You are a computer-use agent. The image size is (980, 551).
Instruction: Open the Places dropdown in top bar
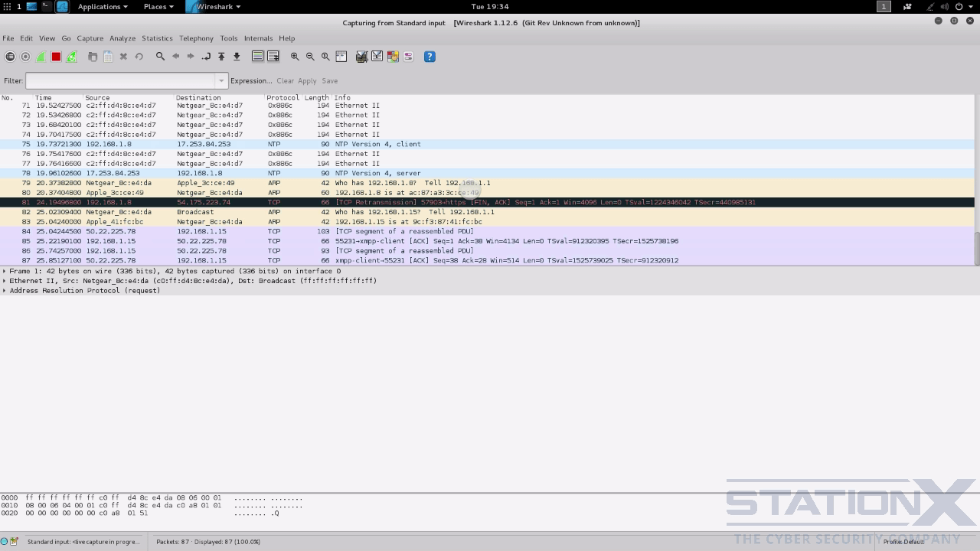[158, 6]
